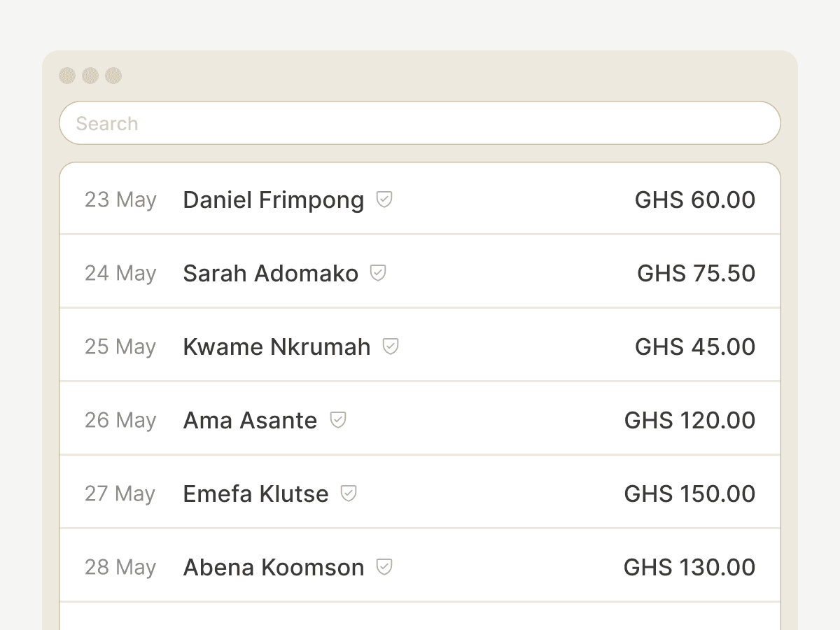Click the verified shield beside Kwame Nkrumah
The height and width of the screenshot is (630, 840).
[391, 346]
